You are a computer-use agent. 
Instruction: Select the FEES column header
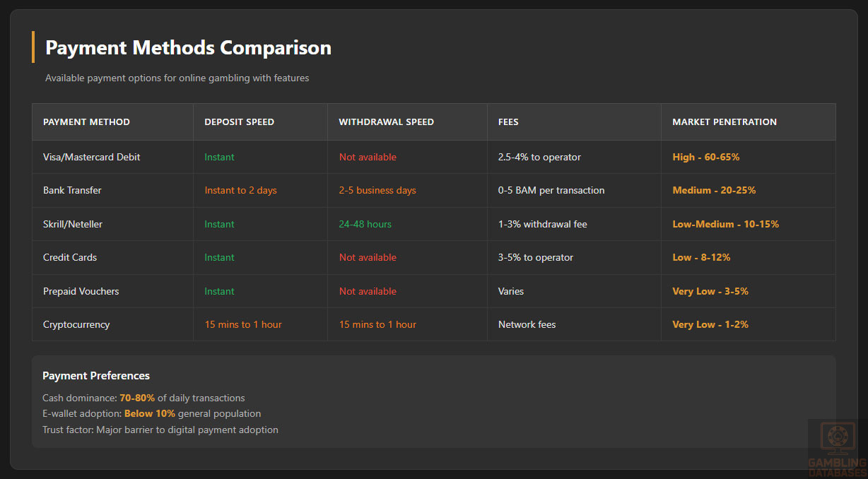coord(508,122)
